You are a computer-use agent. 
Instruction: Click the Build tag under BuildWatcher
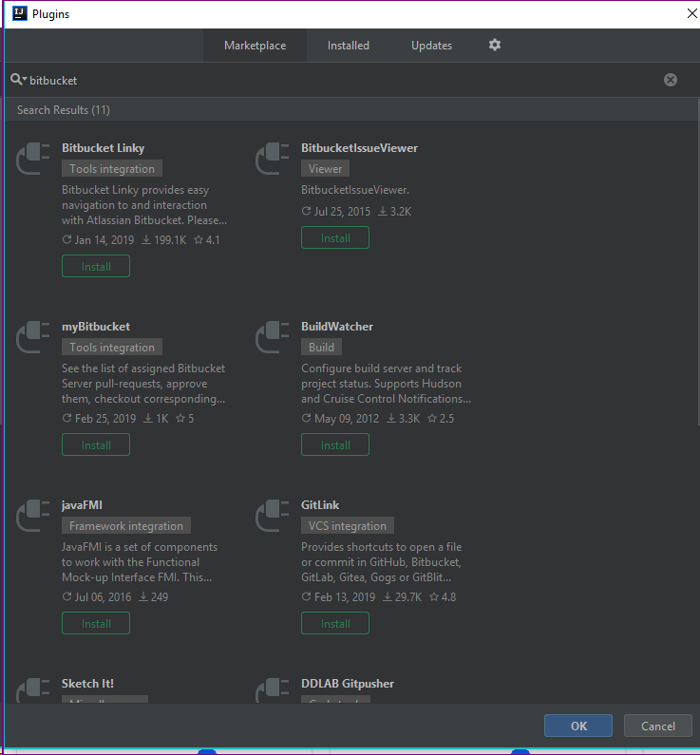tap(321, 348)
